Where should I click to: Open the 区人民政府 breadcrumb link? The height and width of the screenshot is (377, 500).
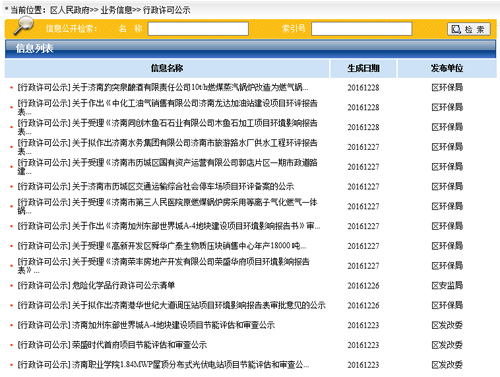point(70,10)
